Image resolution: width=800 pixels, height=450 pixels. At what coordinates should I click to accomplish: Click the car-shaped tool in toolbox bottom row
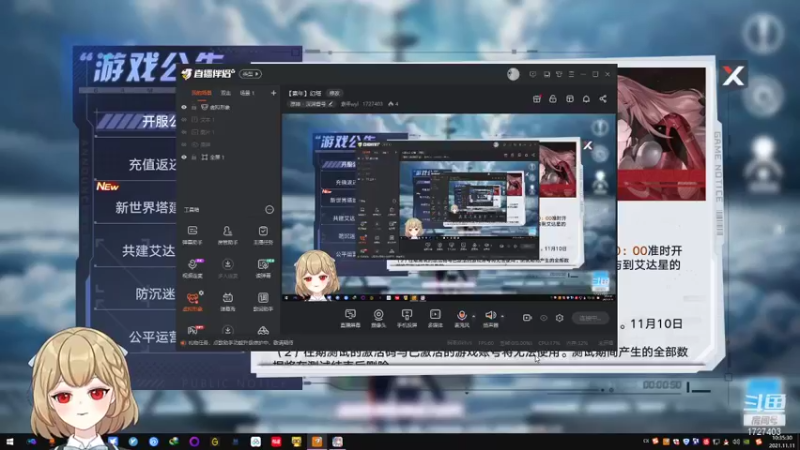pyautogui.click(x=263, y=331)
